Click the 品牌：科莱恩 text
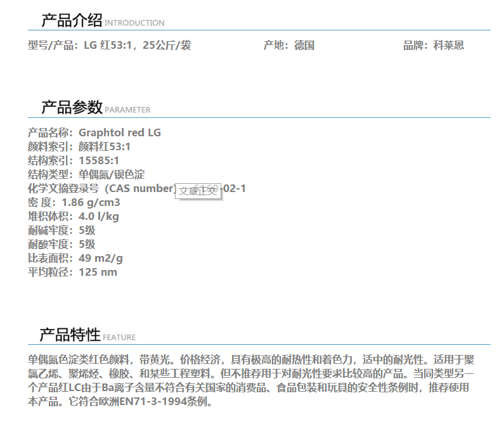The width and height of the screenshot is (504, 431). (x=434, y=45)
